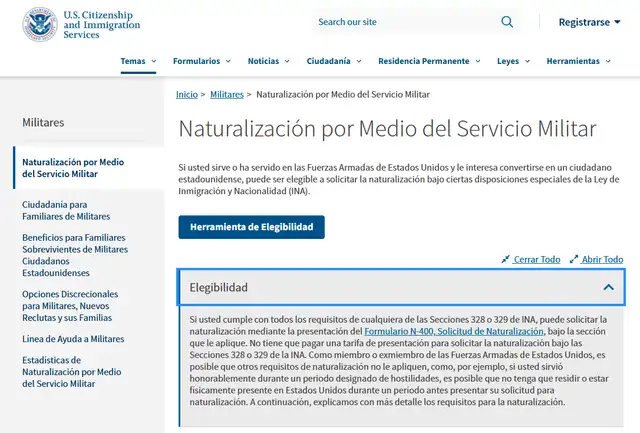Click the search magnifier icon
The height and width of the screenshot is (433, 640).
coord(507,22)
